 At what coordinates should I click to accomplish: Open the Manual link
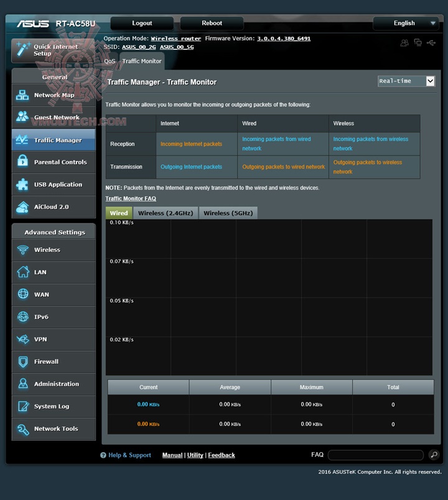(172, 455)
